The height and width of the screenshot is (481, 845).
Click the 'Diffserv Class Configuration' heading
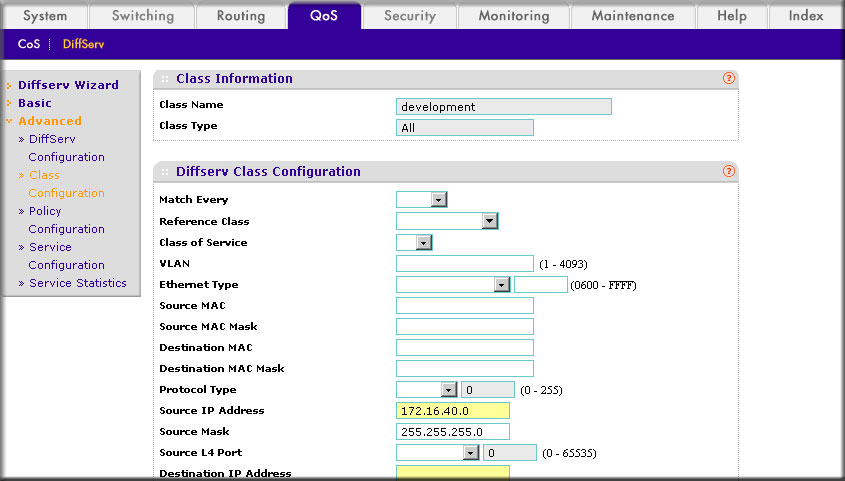pyautogui.click(x=268, y=172)
